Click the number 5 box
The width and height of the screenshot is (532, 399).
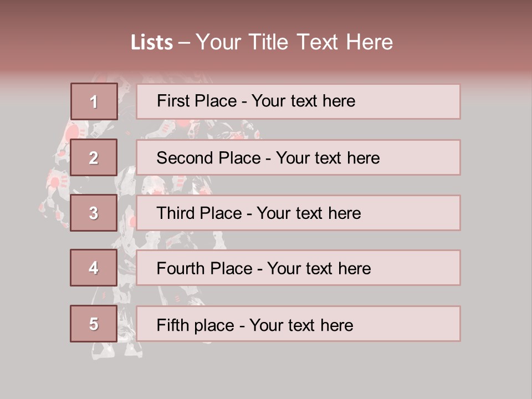pos(94,324)
